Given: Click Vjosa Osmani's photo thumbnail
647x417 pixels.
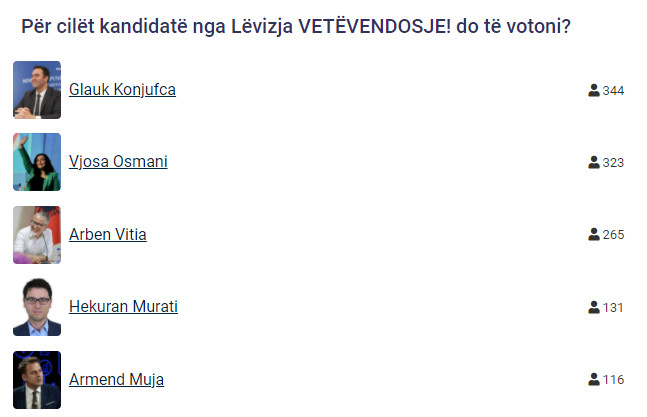Looking at the screenshot, I should click(37, 162).
